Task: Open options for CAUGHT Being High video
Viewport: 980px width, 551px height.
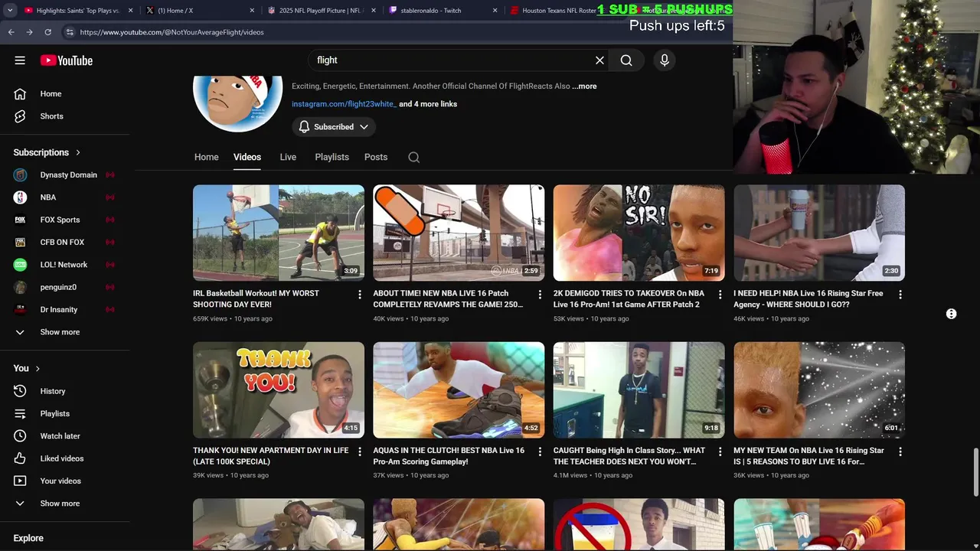Action: pyautogui.click(x=720, y=452)
